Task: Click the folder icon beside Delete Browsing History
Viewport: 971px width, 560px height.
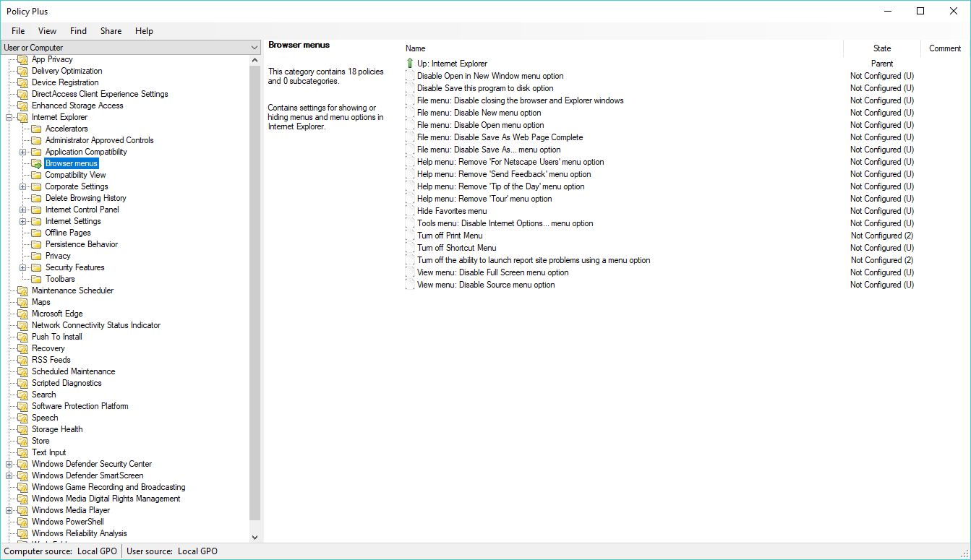Action: [x=36, y=198]
